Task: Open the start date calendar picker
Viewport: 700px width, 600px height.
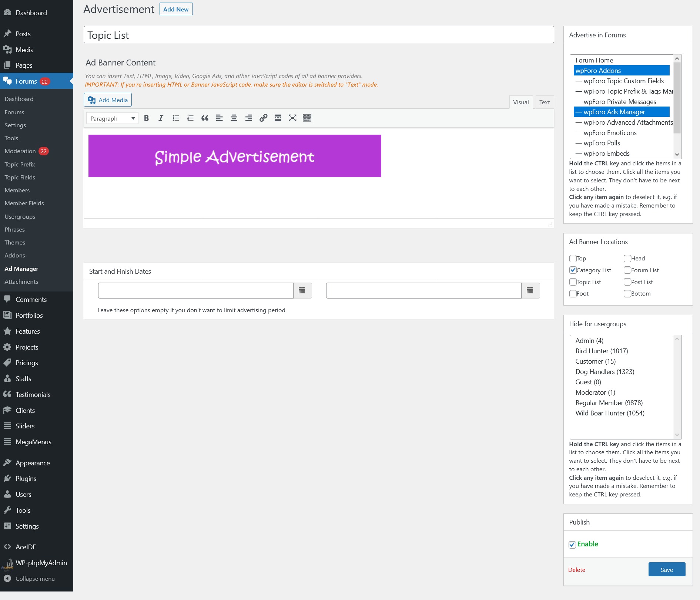Action: pyautogui.click(x=302, y=290)
